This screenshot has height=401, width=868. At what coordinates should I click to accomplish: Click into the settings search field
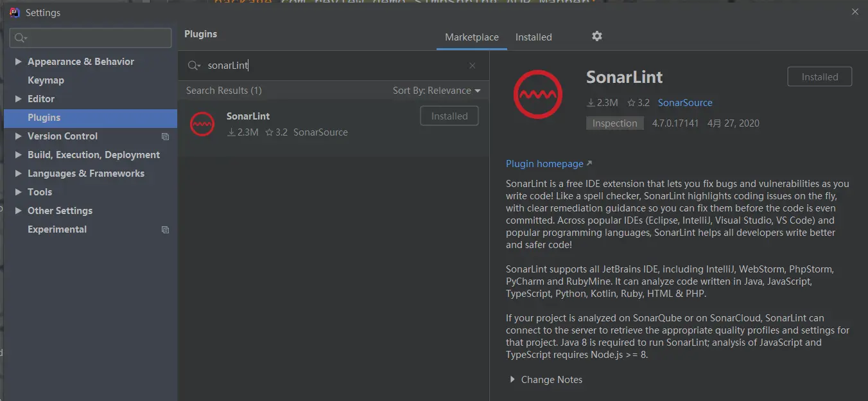pyautogui.click(x=91, y=38)
